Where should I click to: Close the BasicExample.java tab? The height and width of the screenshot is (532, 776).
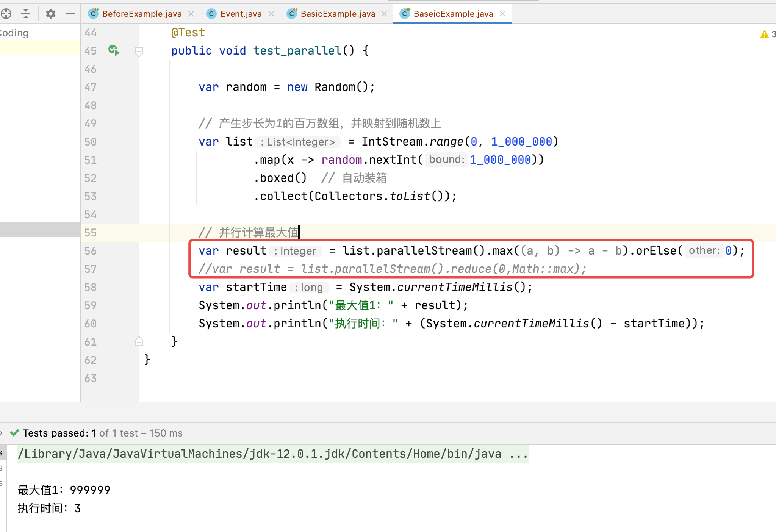click(x=384, y=14)
